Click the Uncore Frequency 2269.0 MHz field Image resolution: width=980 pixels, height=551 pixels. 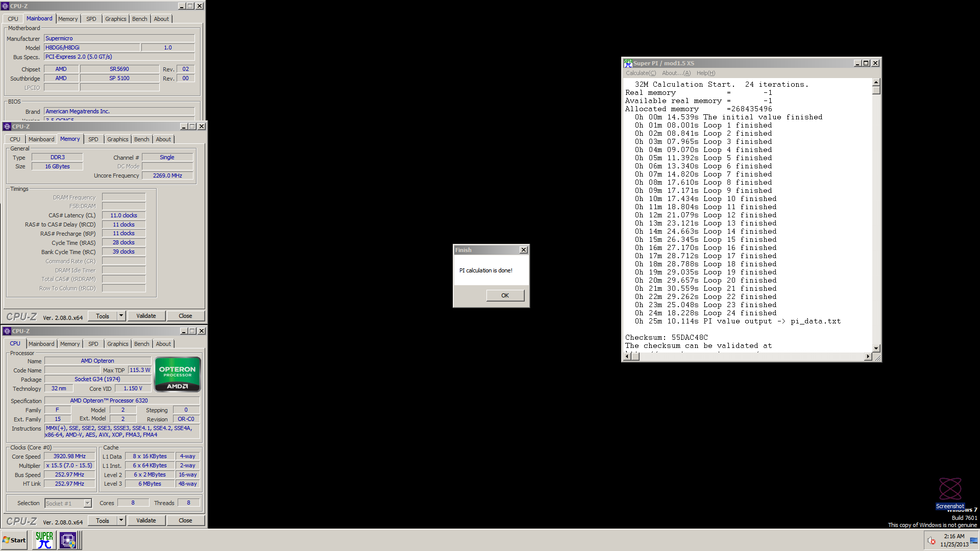tap(167, 176)
